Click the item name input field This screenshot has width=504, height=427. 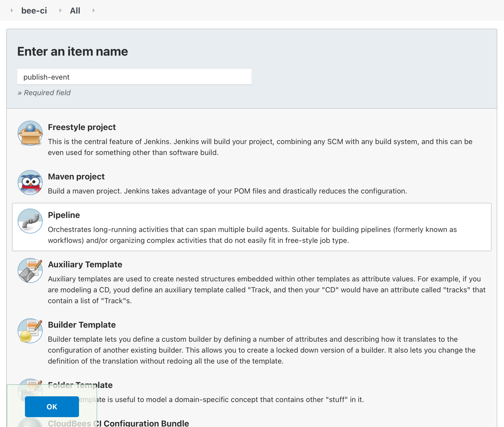click(x=134, y=77)
